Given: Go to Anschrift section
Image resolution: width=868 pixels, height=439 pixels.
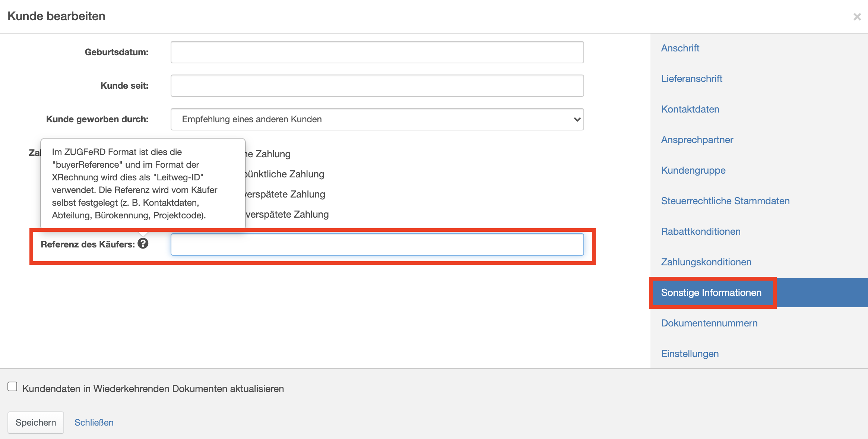Looking at the screenshot, I should coord(680,48).
